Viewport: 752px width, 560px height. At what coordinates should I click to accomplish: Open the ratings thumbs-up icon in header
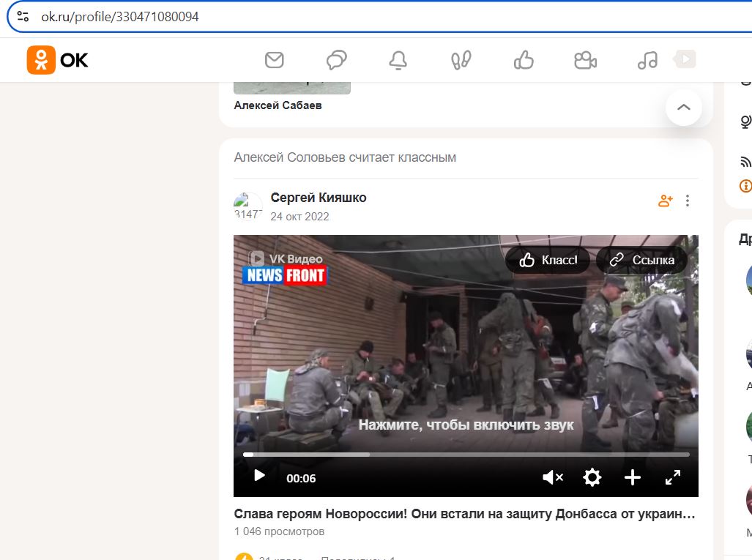[x=524, y=61]
